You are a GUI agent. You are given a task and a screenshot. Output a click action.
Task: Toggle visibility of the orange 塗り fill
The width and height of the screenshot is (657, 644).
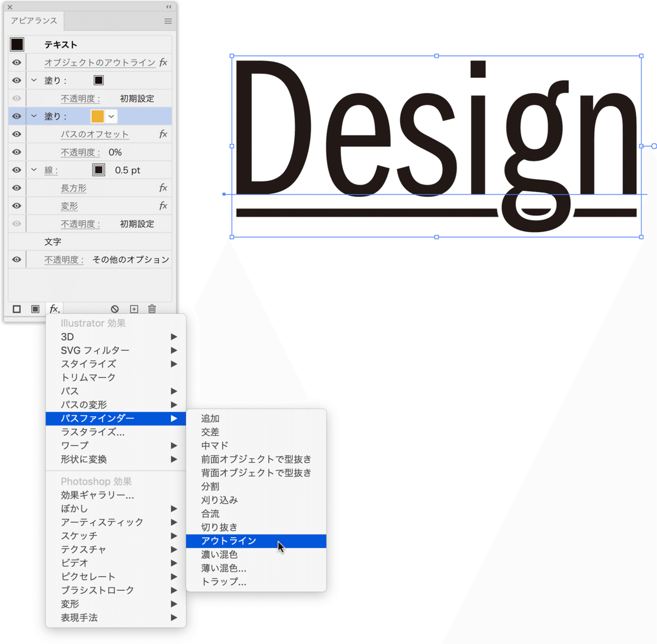tap(17, 116)
